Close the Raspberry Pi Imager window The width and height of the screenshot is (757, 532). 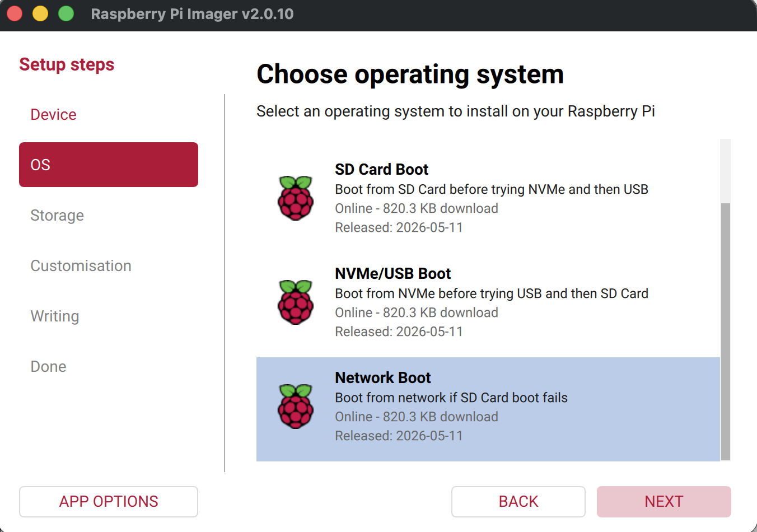(15, 13)
